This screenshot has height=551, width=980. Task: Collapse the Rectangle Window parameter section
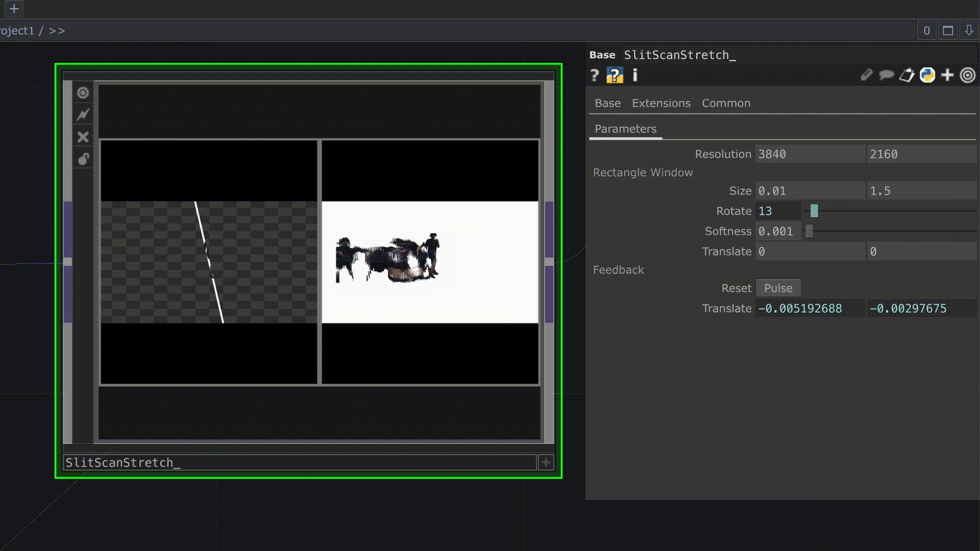coord(643,172)
